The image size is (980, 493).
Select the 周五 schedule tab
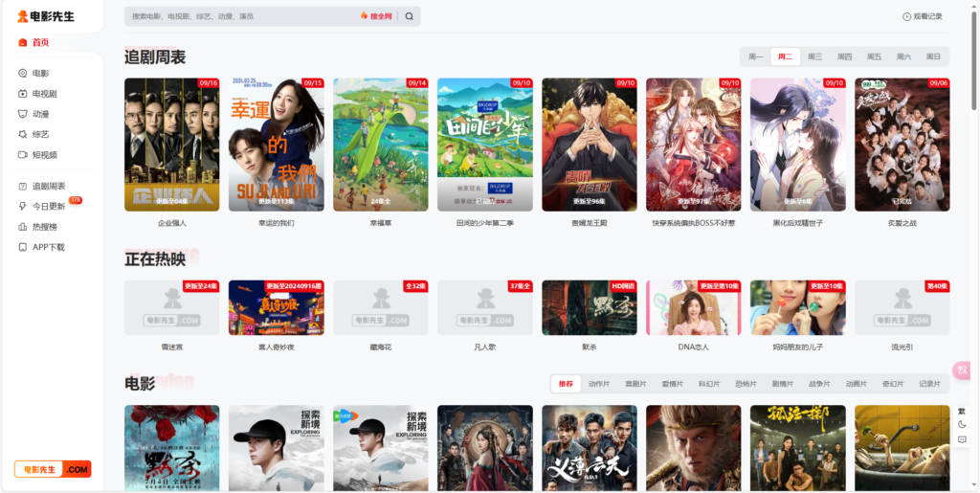(874, 56)
